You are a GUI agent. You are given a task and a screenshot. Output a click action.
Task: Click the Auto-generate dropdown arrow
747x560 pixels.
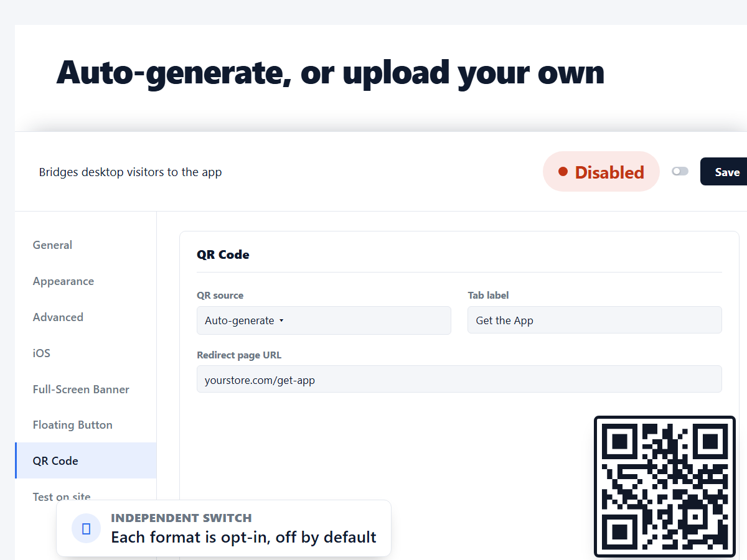click(x=281, y=321)
